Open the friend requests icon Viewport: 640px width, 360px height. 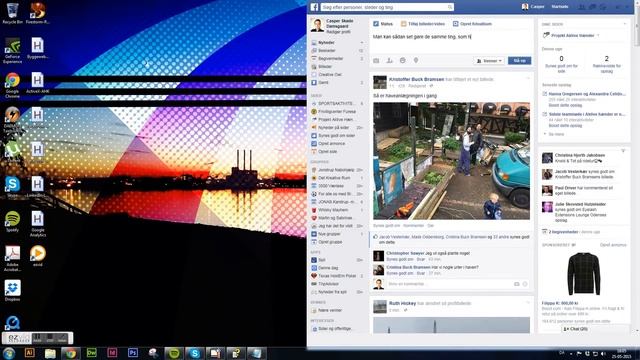pyautogui.click(x=582, y=7)
